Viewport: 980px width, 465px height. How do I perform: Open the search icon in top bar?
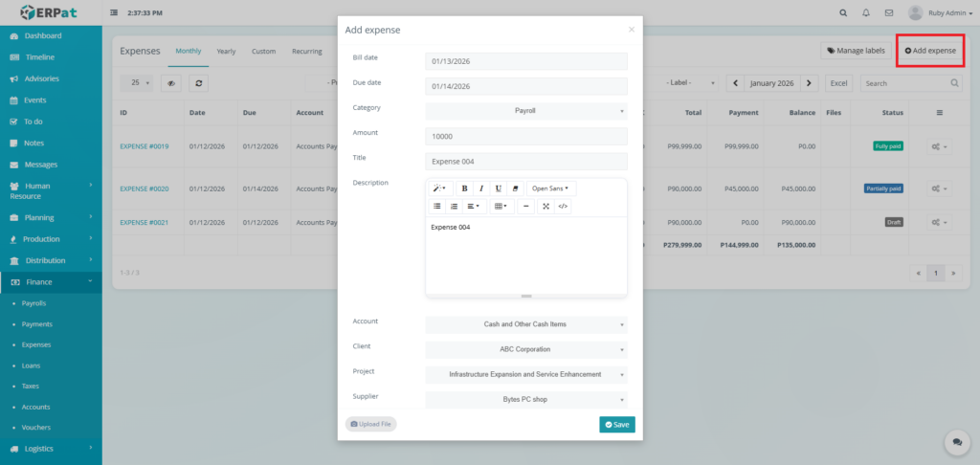(x=844, y=13)
